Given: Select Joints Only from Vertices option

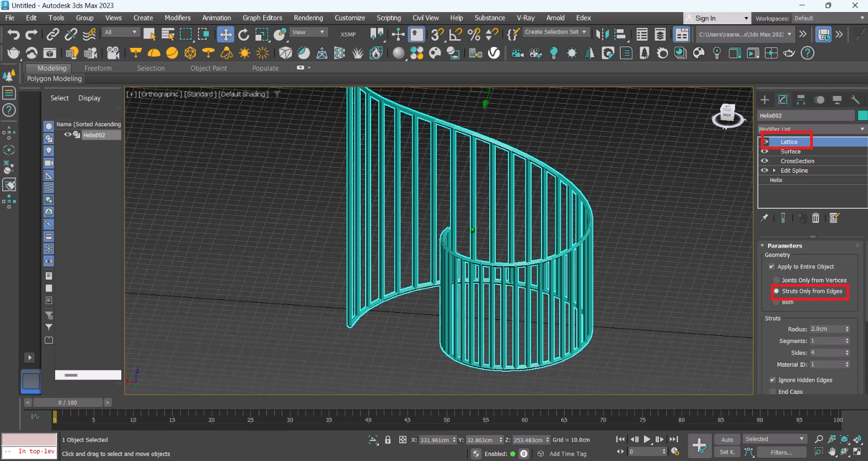Looking at the screenshot, I should 776,280.
